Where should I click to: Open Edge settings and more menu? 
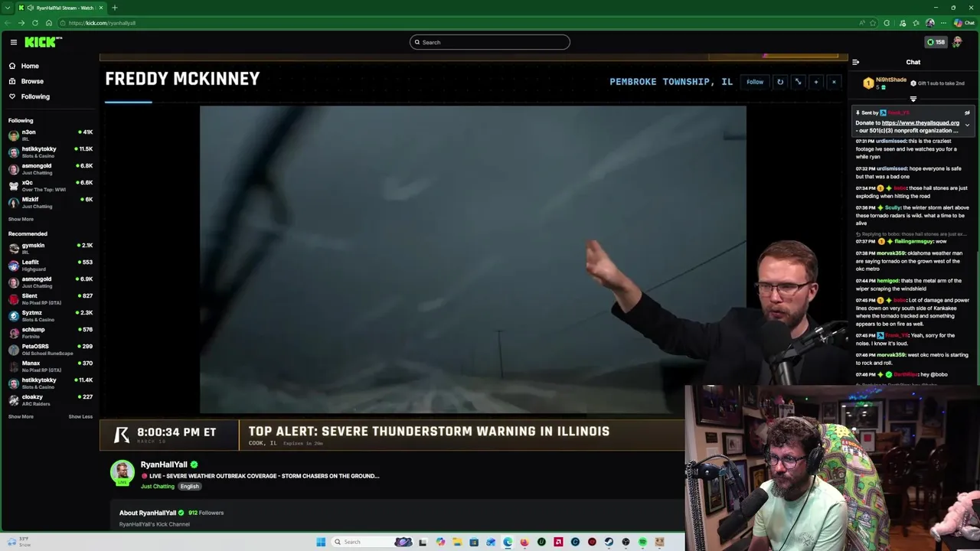coord(943,23)
